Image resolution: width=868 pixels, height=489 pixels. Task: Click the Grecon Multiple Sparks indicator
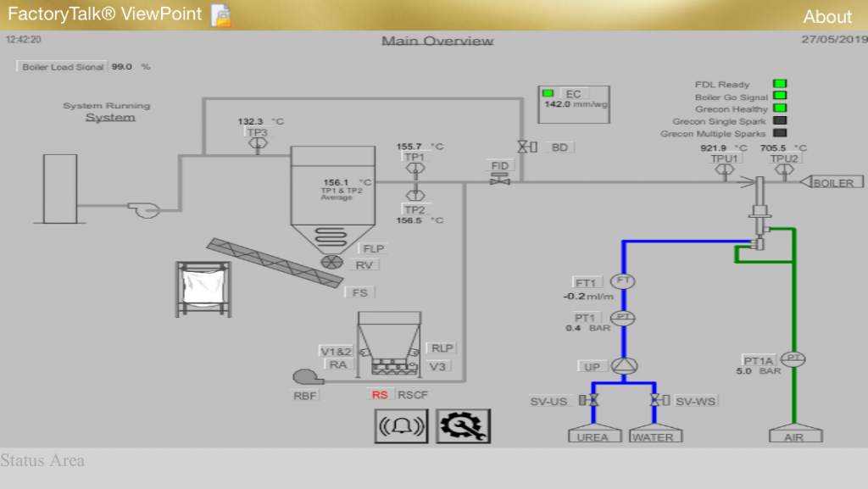click(x=780, y=132)
